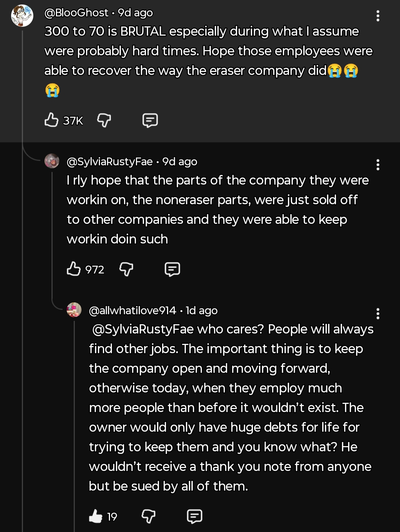400x532 pixels.
Task: Like the @BlooGhost comment
Action: coord(51,120)
